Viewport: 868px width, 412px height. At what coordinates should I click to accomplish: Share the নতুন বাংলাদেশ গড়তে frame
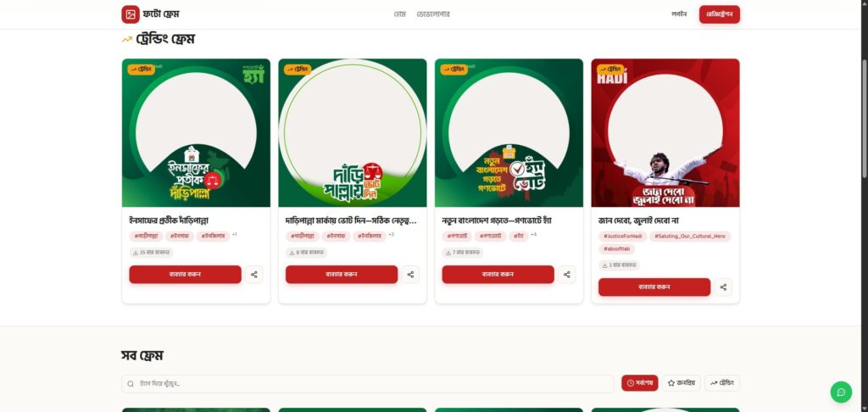pos(567,274)
